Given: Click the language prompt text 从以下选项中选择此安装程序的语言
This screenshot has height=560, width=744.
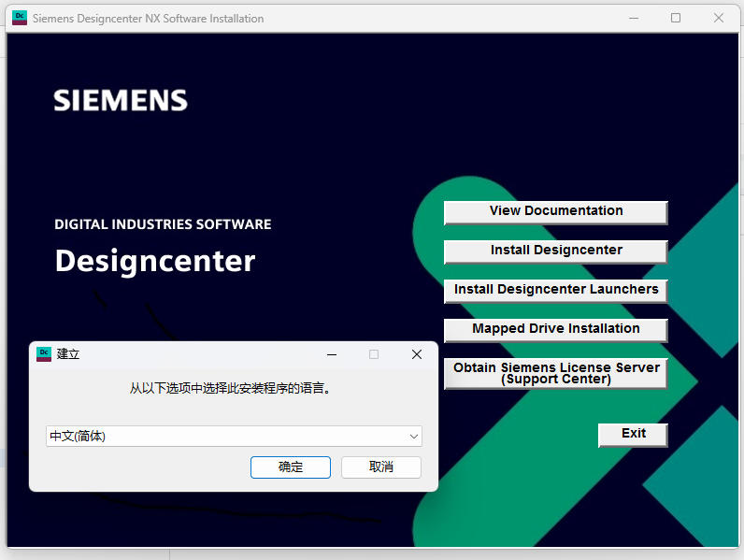Looking at the screenshot, I should point(230,388).
